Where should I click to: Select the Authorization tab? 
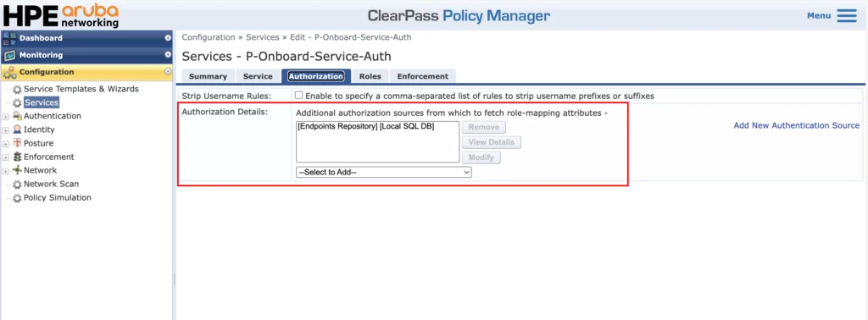[316, 76]
